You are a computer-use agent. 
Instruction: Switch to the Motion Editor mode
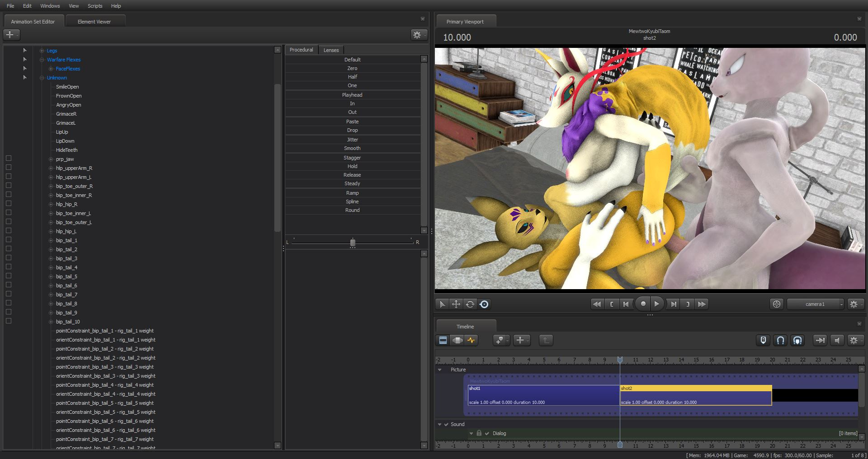coord(458,340)
